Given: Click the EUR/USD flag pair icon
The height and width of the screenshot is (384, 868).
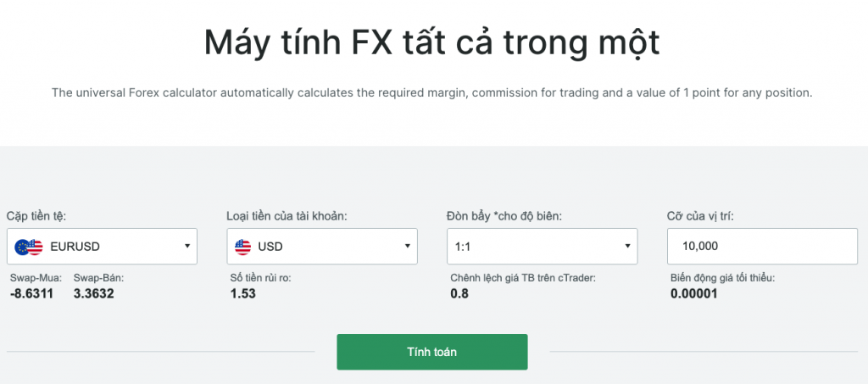Looking at the screenshot, I should pos(29,247).
